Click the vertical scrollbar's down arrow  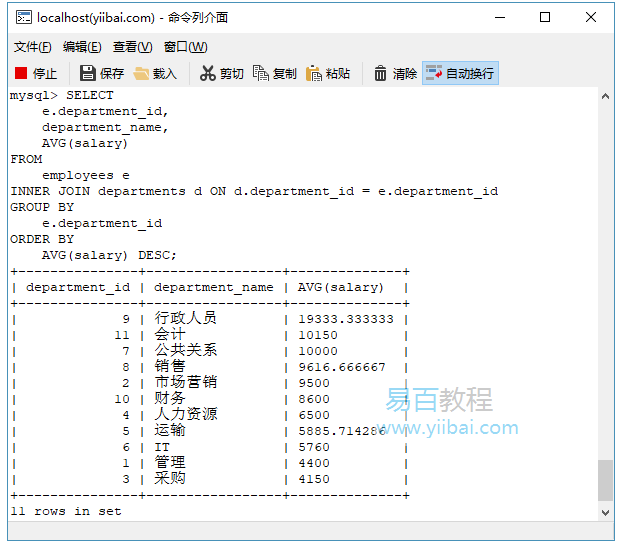point(605,511)
